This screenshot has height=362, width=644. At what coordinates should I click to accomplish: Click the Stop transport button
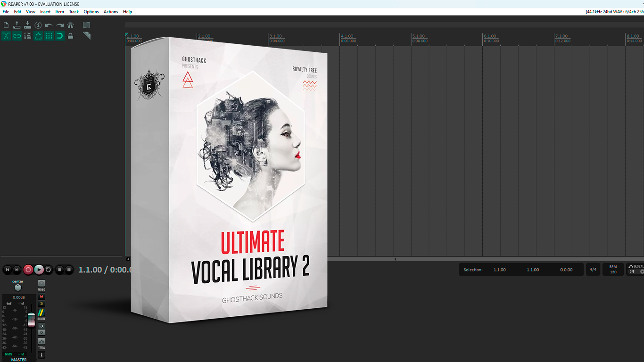click(59, 270)
